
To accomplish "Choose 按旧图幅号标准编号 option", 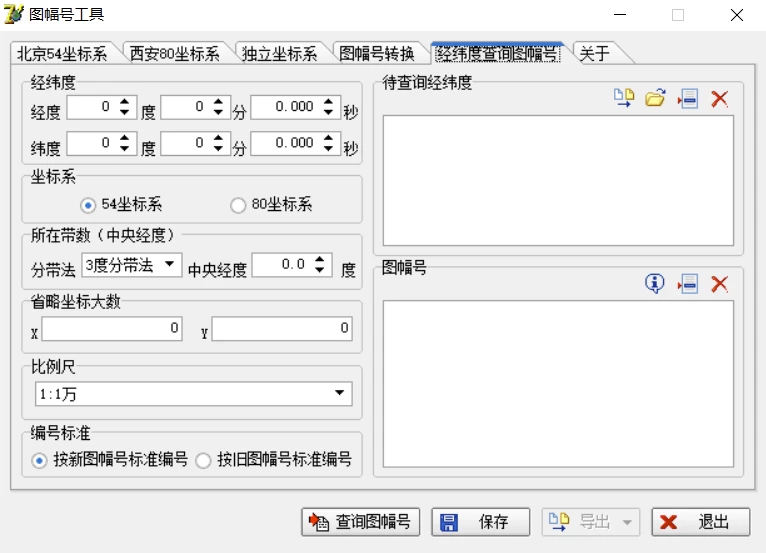I will (x=203, y=460).
